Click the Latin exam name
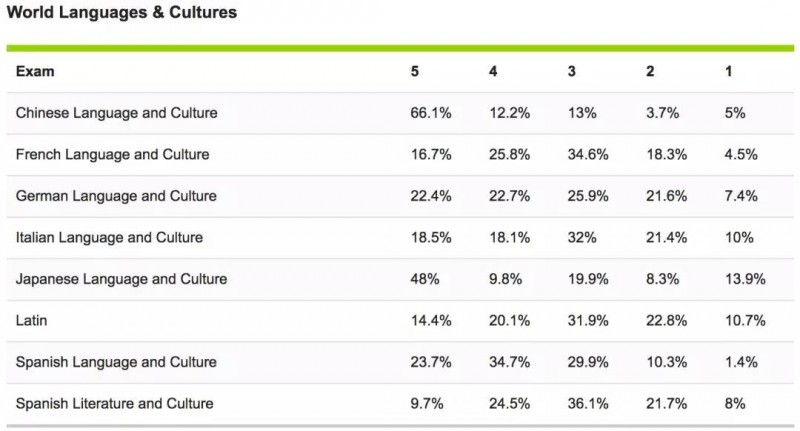This screenshot has height=431, width=800. click(x=31, y=320)
